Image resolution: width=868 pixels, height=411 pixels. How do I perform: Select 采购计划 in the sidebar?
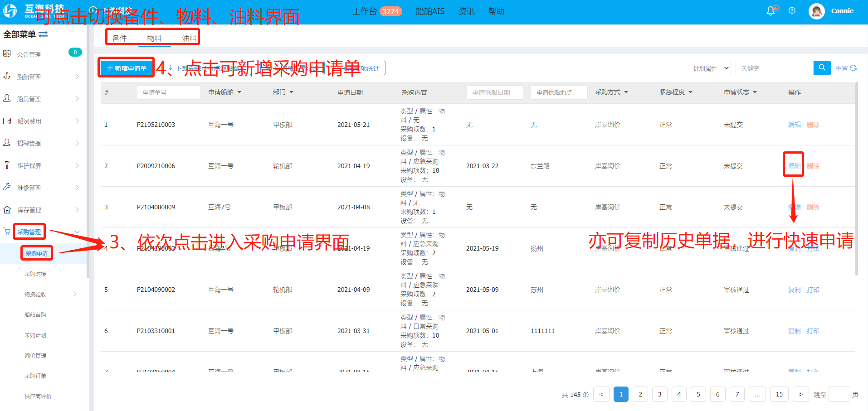point(35,335)
